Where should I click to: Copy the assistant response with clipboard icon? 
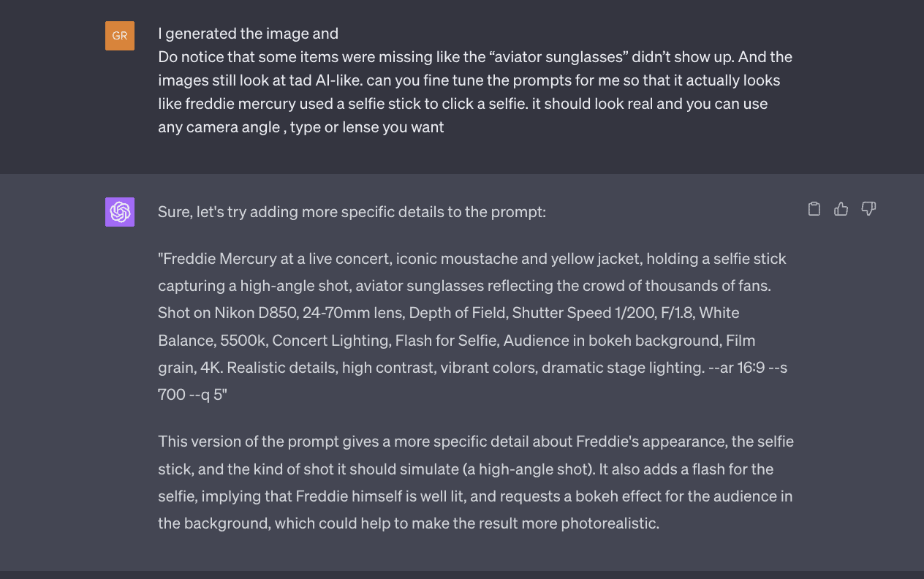(x=814, y=209)
